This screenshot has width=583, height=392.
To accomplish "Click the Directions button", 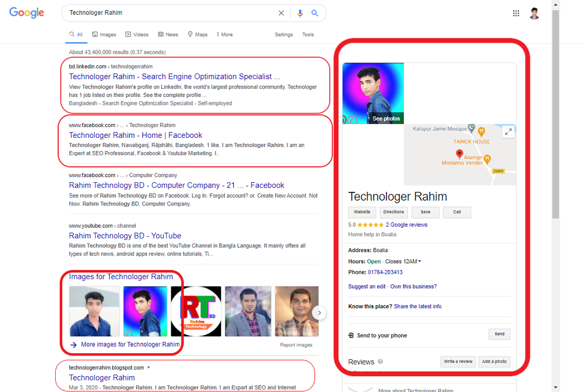I will coord(393,212).
